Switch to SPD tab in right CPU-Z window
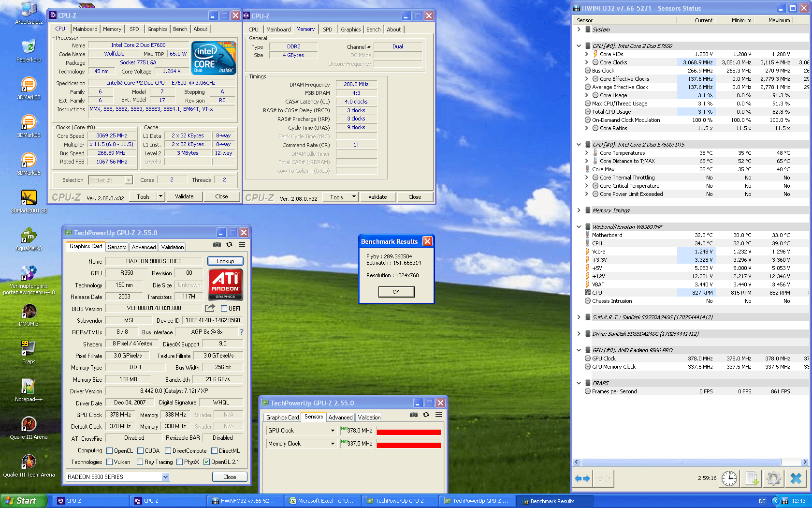Screen dimensions: 812x508 pos(328,30)
